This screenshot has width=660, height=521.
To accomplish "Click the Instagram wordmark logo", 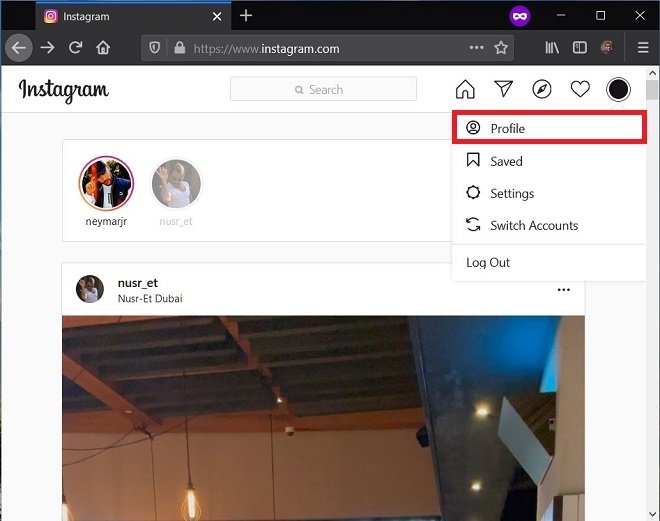I will tap(64, 90).
